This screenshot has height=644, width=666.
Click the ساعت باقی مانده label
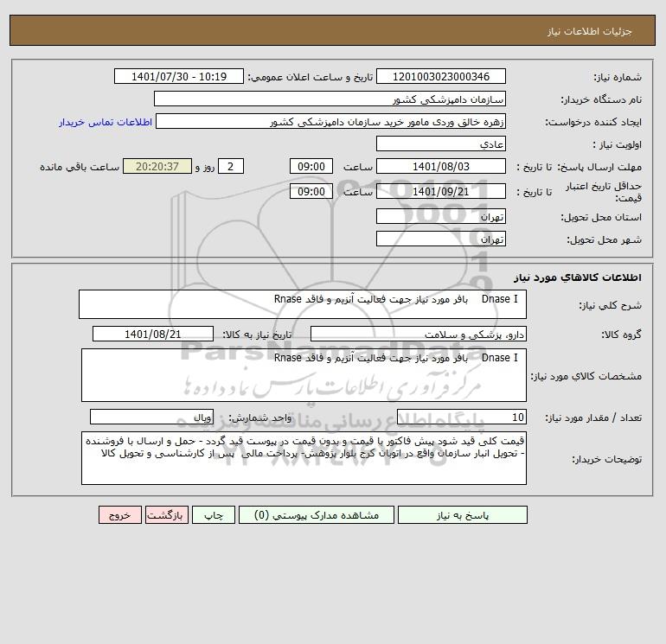[80, 167]
